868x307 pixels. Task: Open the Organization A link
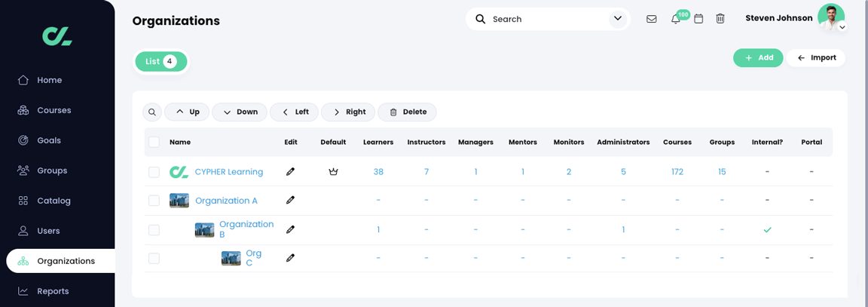[x=226, y=201]
